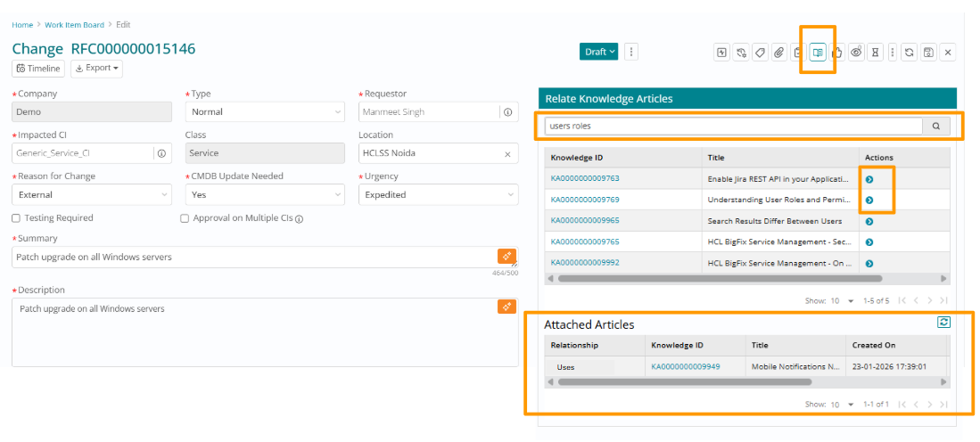Tick Approval on Multiple CIs checkbox

(x=185, y=218)
